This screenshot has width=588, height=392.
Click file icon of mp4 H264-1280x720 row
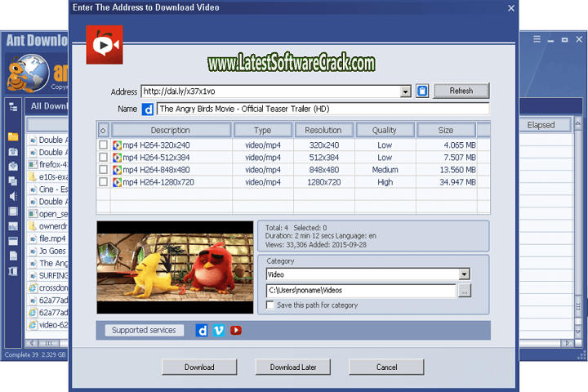(x=117, y=182)
